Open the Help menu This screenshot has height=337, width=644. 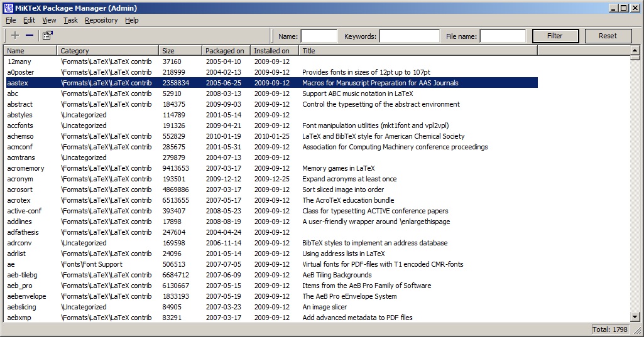[131, 20]
